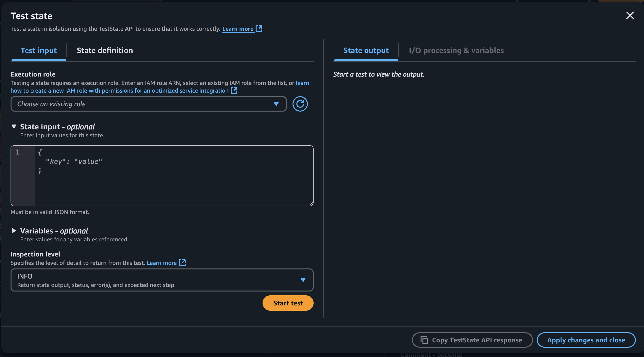Screen dimensions: 644x357
Task: Close the Test state dialog
Action: [x=630, y=16]
